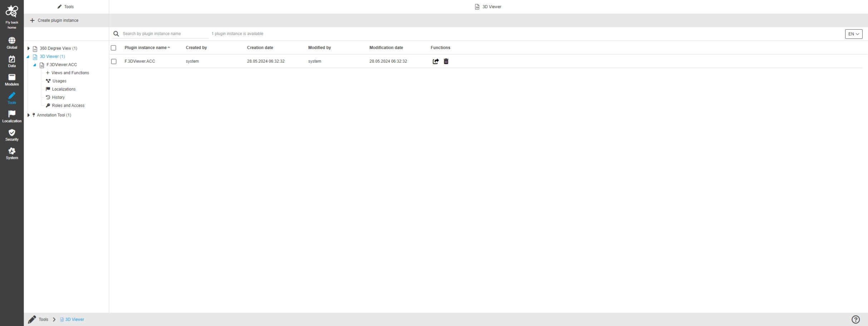The image size is (868, 326).
Task: Select F.3DViewer.ACC in the tree
Action: pyautogui.click(x=61, y=65)
